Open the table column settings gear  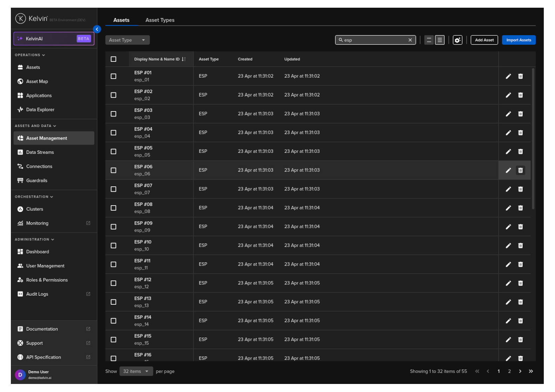tap(457, 40)
